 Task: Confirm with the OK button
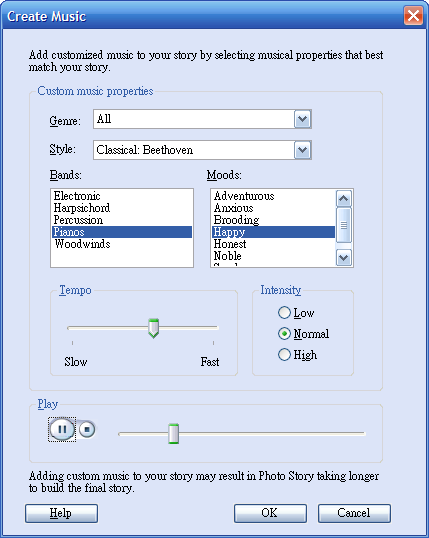(x=270, y=513)
